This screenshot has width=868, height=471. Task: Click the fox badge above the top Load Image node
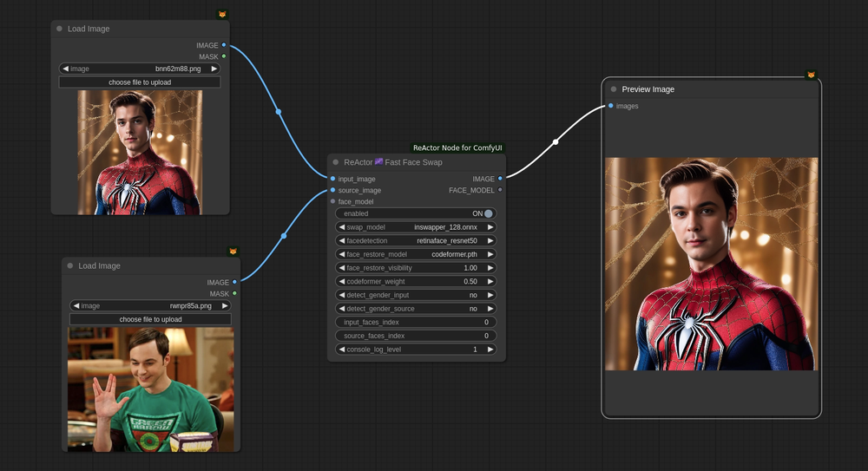coord(222,15)
